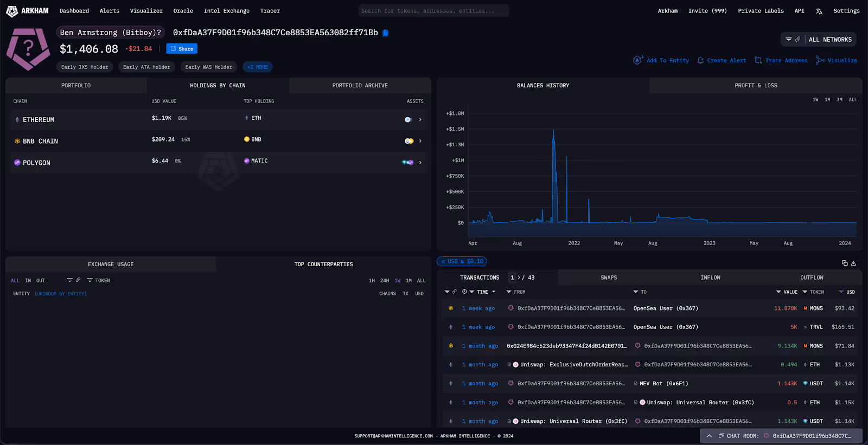Remove the USD ≥ $0.10 filter chip
This screenshot has height=445, width=868.
(x=443, y=262)
